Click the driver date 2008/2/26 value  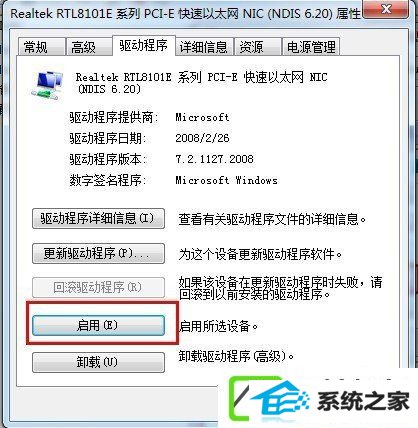point(202,138)
